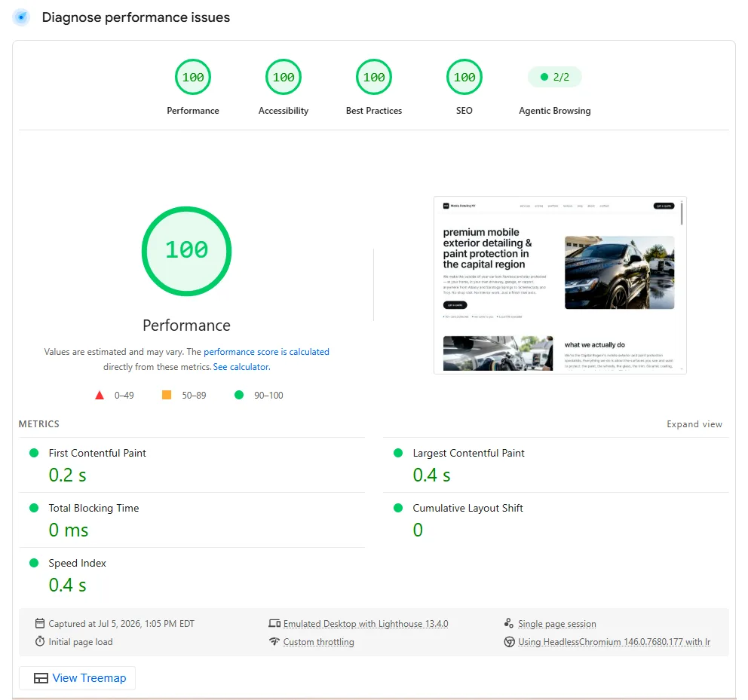The width and height of the screenshot is (748, 700).
Task: Click the icon beside Single page session
Action: click(x=509, y=623)
